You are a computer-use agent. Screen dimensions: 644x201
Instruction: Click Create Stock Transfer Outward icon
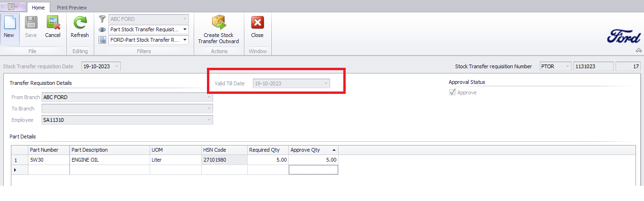pyautogui.click(x=219, y=22)
